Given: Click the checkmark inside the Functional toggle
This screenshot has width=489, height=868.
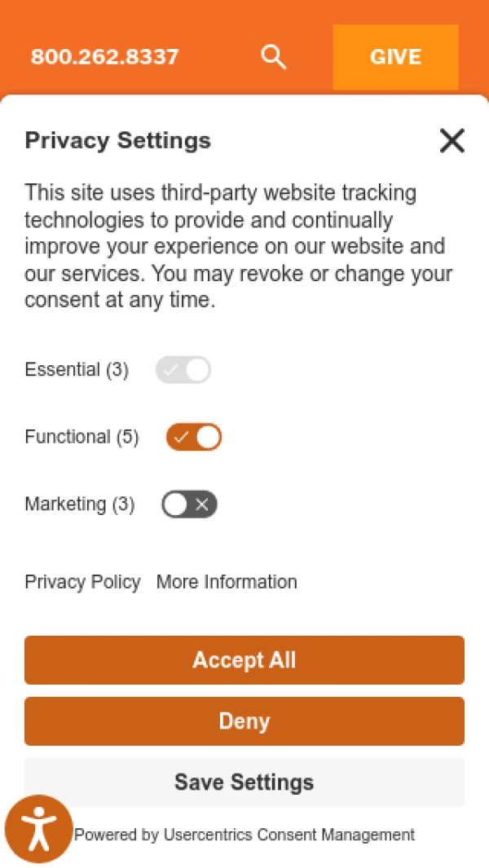Looking at the screenshot, I should 181,437.
